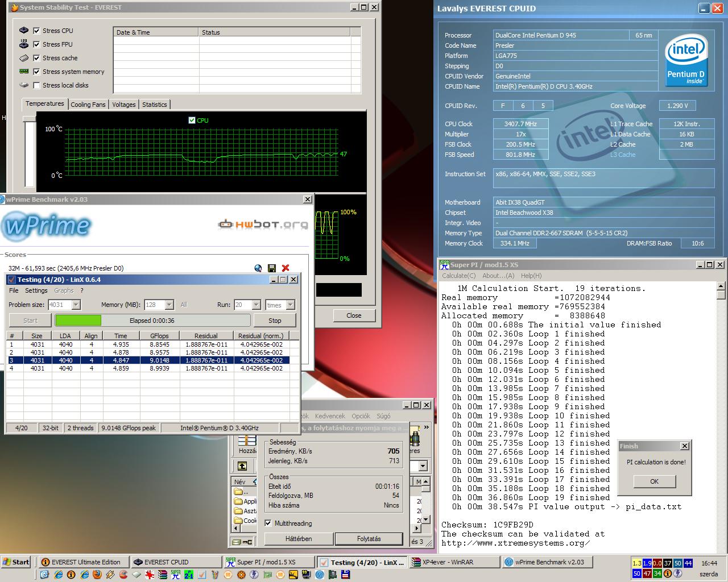Enable the Stress local disks checkbox
The image size is (728, 582).
tap(37, 85)
